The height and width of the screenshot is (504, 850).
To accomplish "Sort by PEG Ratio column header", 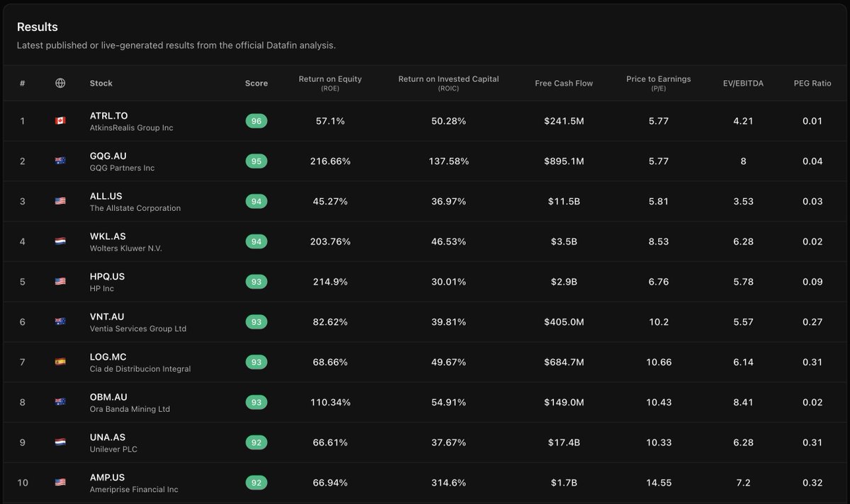I will tap(812, 84).
